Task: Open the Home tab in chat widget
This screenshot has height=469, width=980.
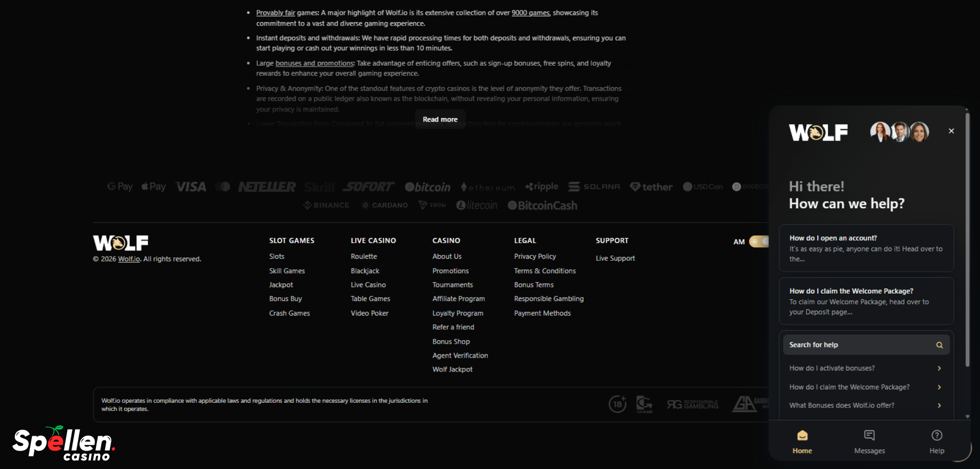Action: coord(802,442)
